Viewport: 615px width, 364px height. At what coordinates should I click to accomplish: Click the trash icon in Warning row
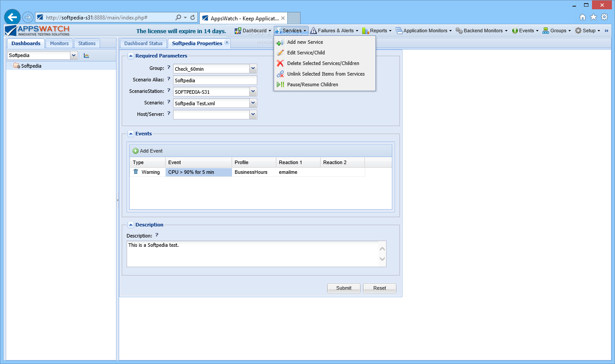coord(136,172)
